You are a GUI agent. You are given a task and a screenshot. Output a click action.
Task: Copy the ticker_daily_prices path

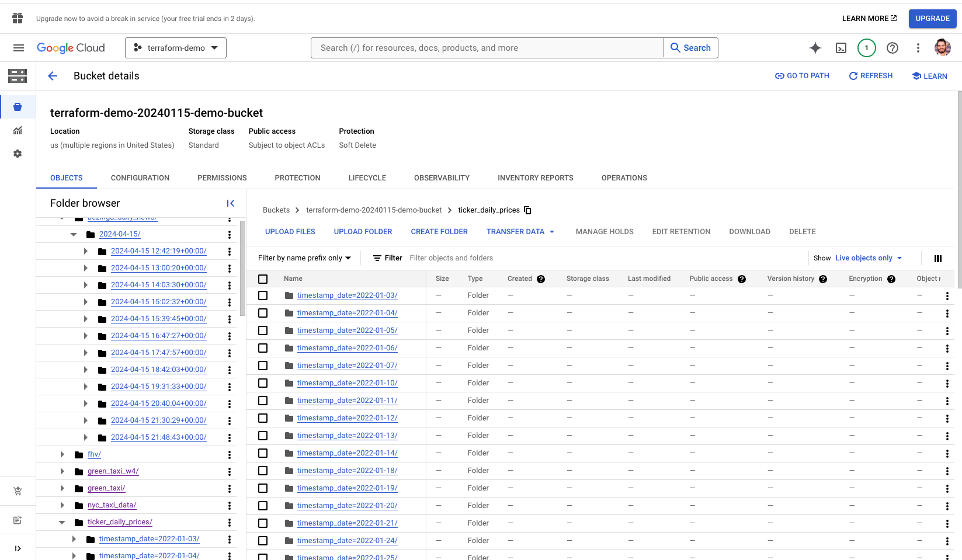527,210
